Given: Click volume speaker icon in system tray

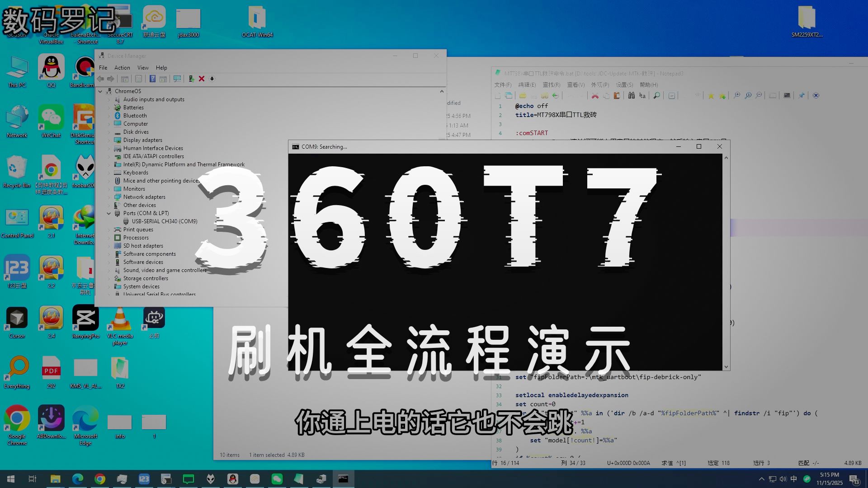Looking at the screenshot, I should pos(783,479).
